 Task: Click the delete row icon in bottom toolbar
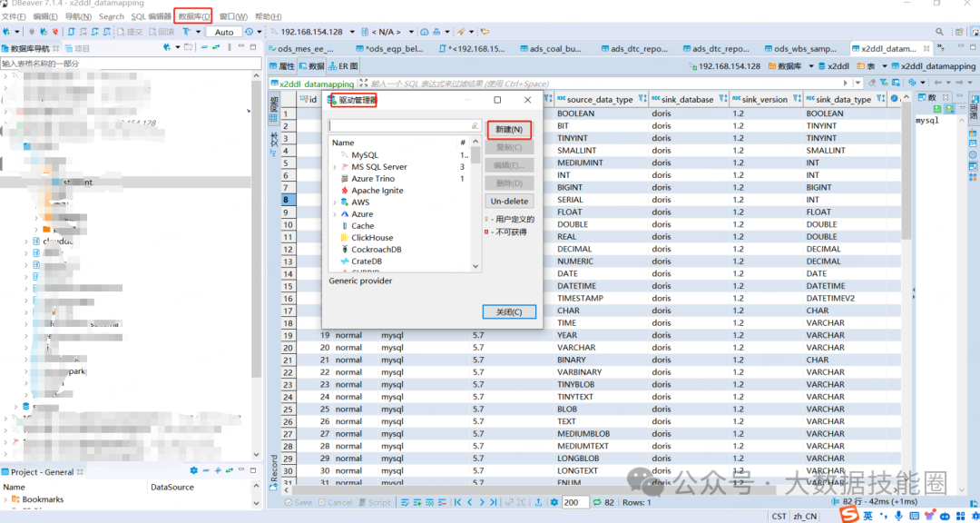point(443,502)
